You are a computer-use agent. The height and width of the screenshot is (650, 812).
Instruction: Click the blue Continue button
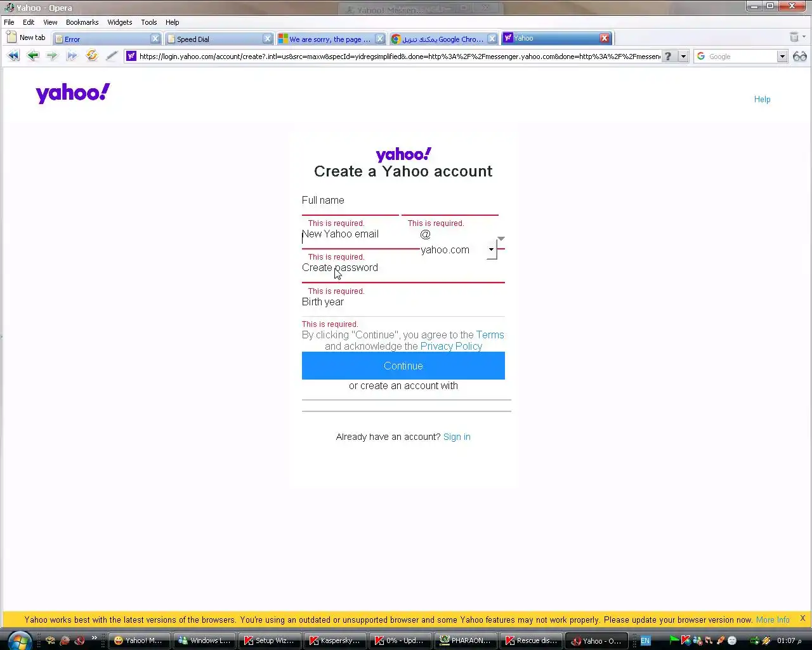pyautogui.click(x=403, y=366)
